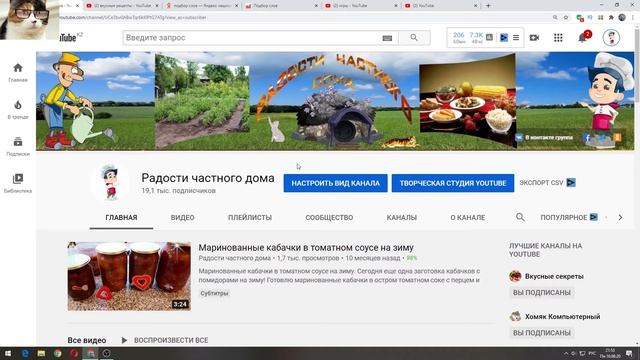Click the green extension icon with red badge
The image size is (640, 360).
pos(579,18)
